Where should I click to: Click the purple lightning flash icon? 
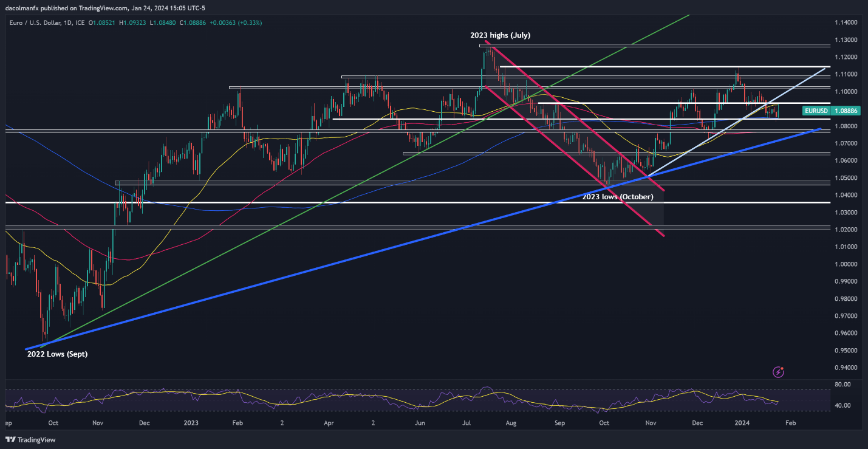tap(778, 371)
